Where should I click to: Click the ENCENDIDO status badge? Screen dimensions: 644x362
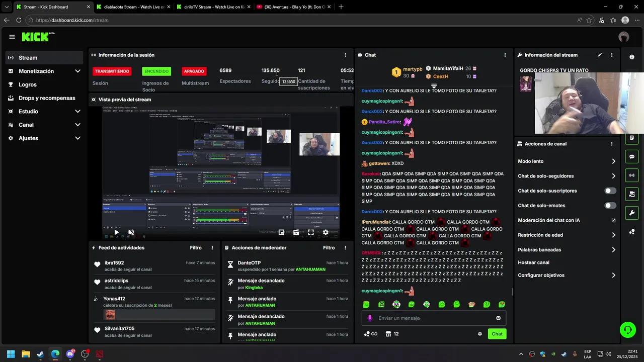[156, 71]
